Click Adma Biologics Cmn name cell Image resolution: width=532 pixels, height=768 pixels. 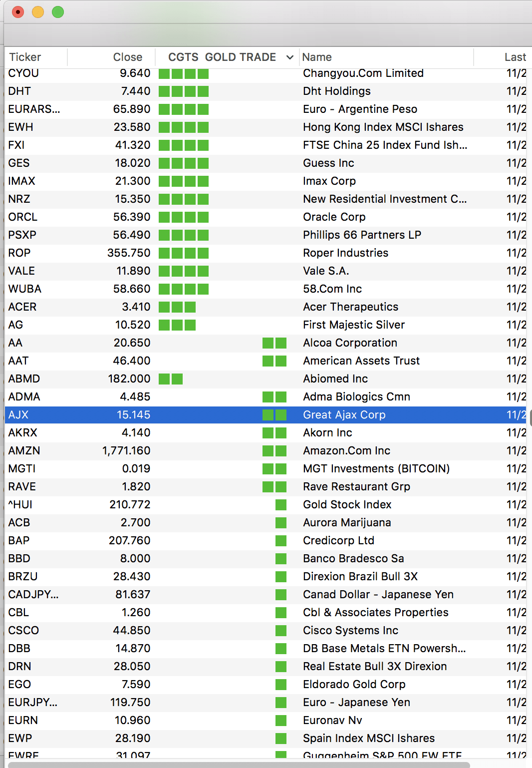pos(356,397)
